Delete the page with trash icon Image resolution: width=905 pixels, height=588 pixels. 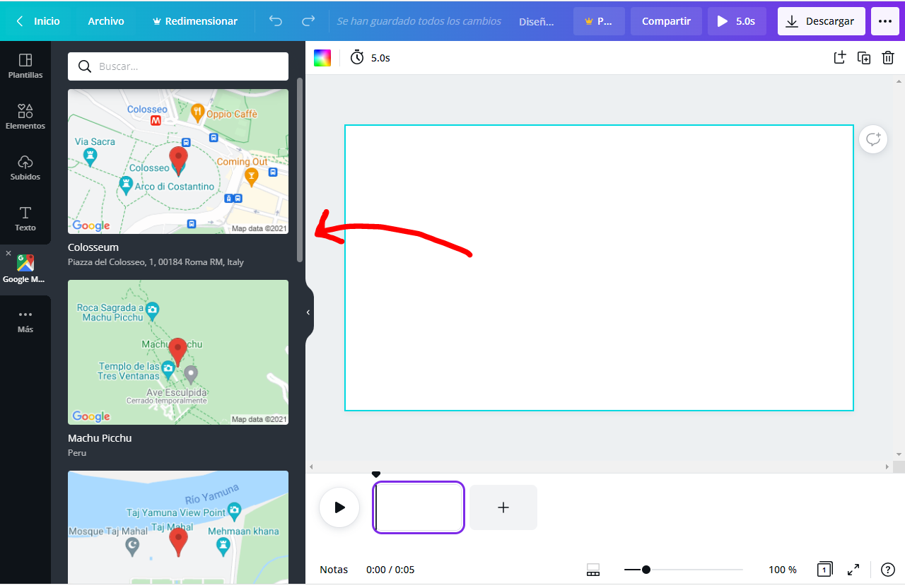click(x=888, y=58)
